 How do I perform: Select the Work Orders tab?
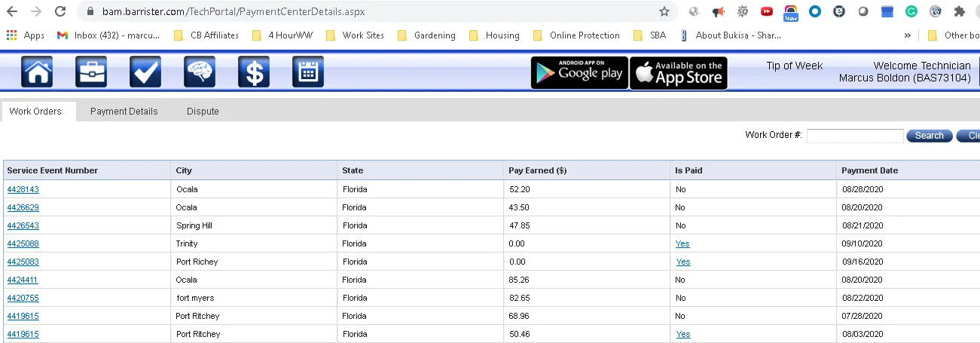coord(35,112)
